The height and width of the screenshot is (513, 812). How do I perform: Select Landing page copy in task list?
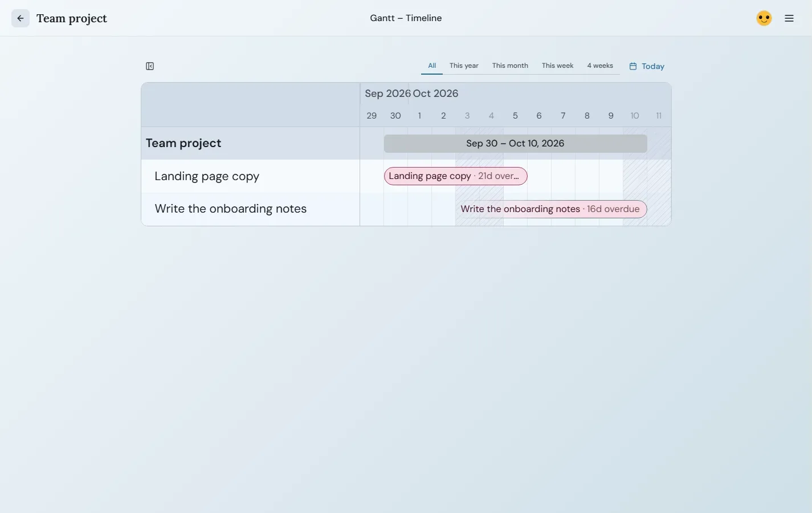[251, 176]
